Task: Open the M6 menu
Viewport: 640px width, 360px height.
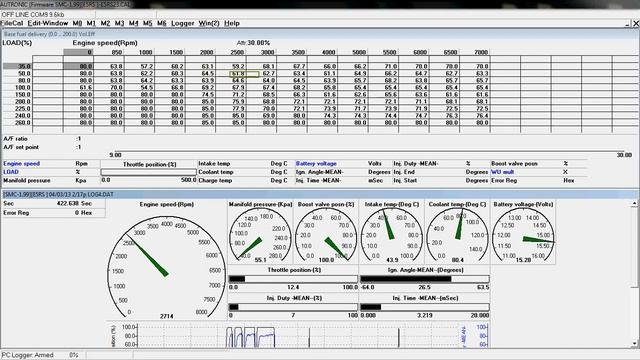Action: pyautogui.click(x=162, y=23)
